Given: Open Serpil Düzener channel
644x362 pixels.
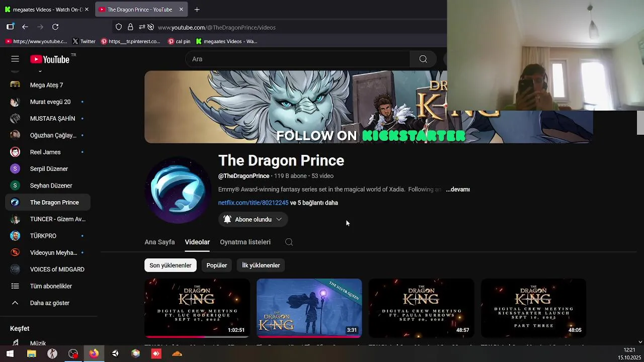Looking at the screenshot, I should click(48, 169).
